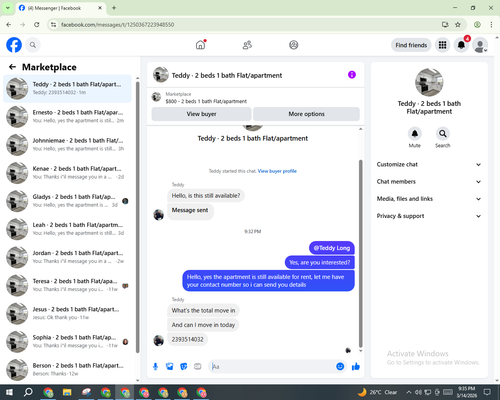Open the purple conversation information icon

352,75
